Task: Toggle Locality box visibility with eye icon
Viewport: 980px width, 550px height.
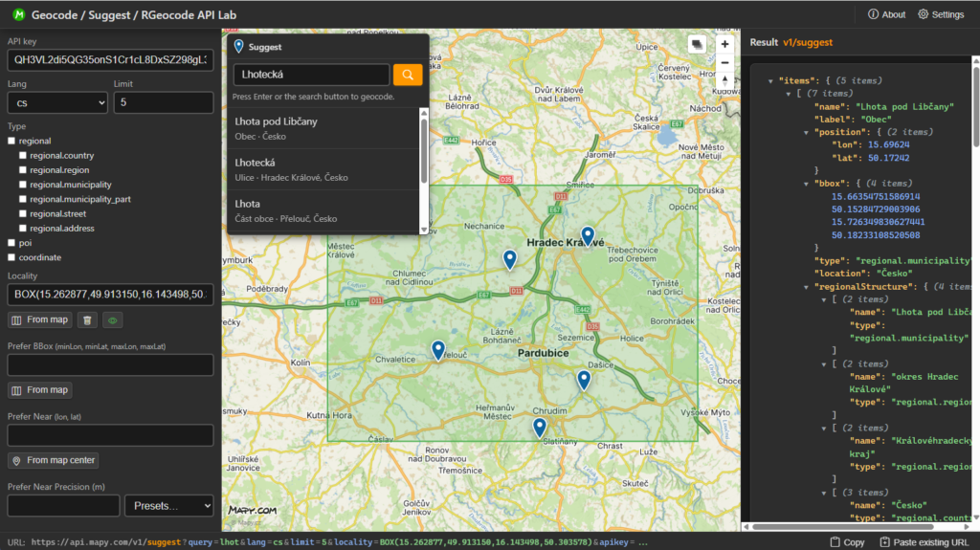Action: [113, 320]
